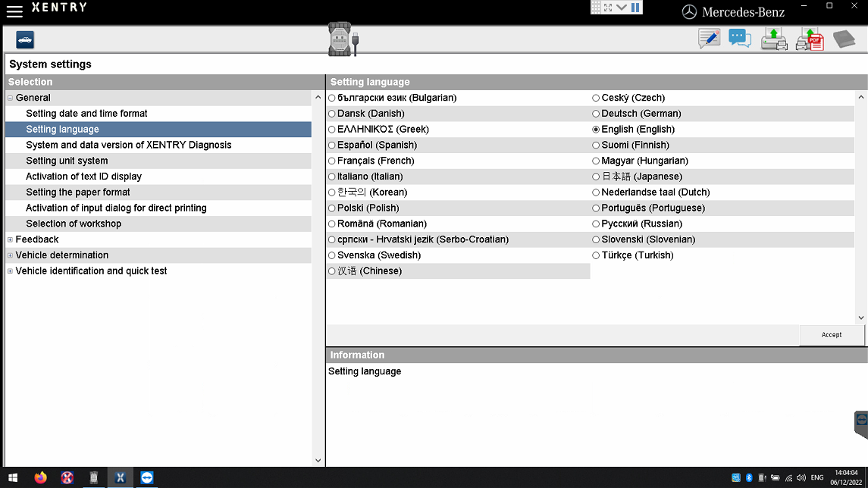The height and width of the screenshot is (488, 868).
Task: Select the Deutsch (German) radio button
Action: (596, 114)
